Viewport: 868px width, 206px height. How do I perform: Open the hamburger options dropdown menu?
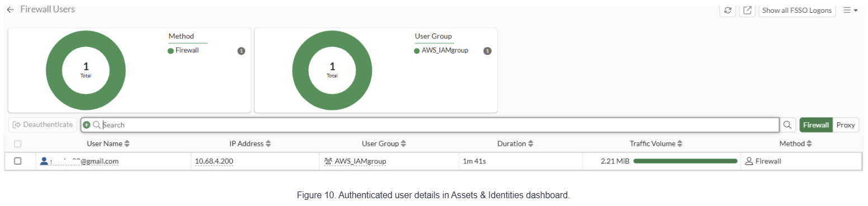[850, 10]
